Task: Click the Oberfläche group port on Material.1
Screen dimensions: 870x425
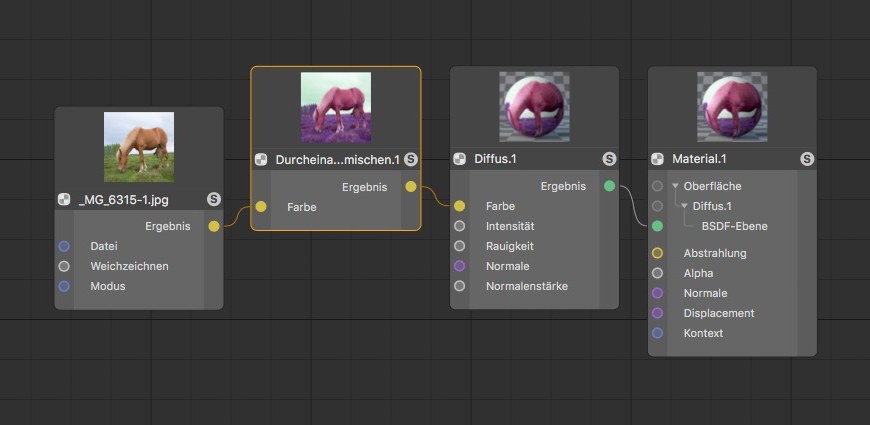Action: click(657, 186)
